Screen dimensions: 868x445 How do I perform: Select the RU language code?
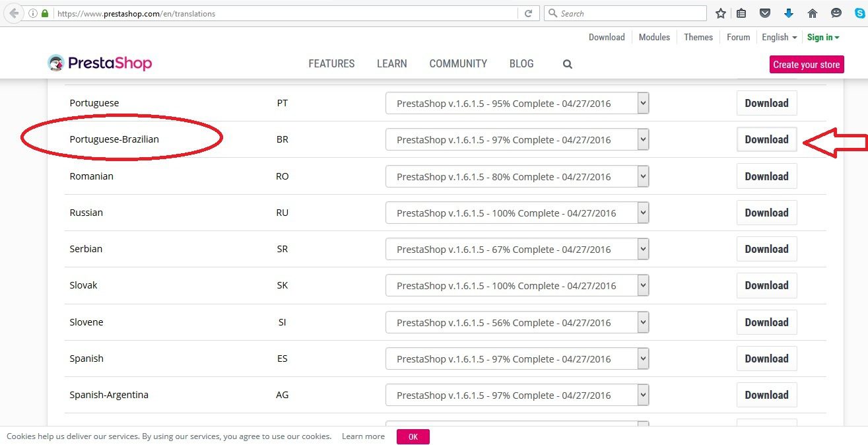(x=283, y=213)
